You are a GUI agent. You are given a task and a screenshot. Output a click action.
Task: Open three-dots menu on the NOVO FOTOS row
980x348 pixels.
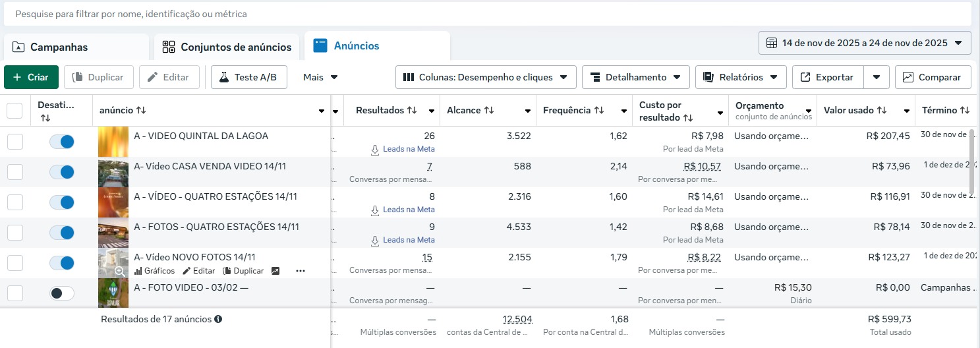pyautogui.click(x=301, y=271)
